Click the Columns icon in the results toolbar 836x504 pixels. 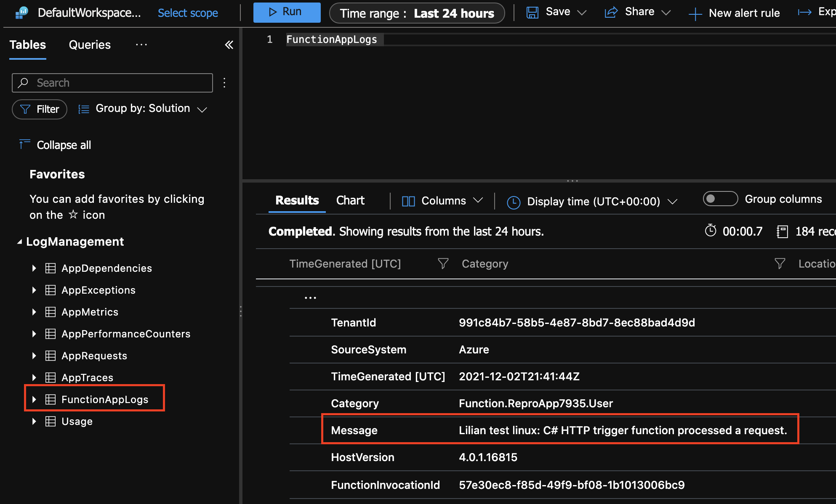click(x=408, y=201)
